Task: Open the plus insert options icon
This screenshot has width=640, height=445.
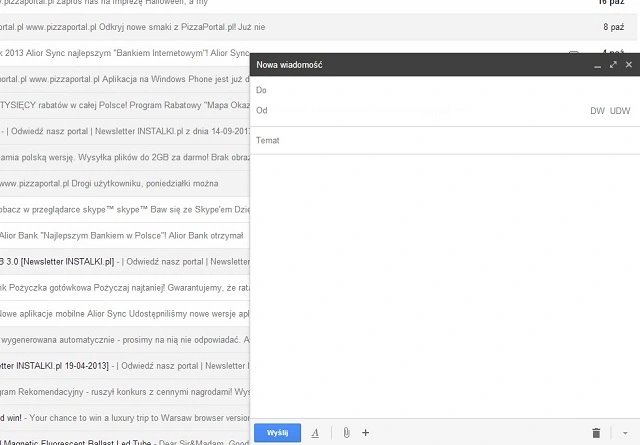Action: 366,433
